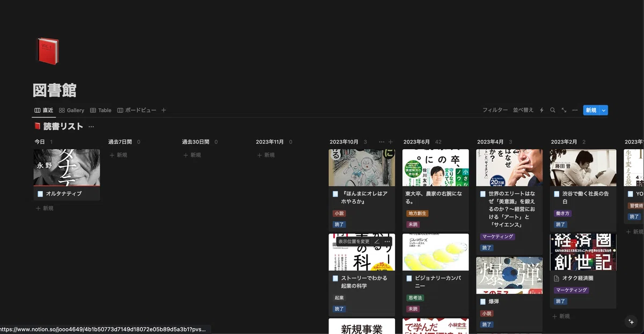Open the card hover bar three-dot menu
The height and width of the screenshot is (334, 644).
click(387, 242)
